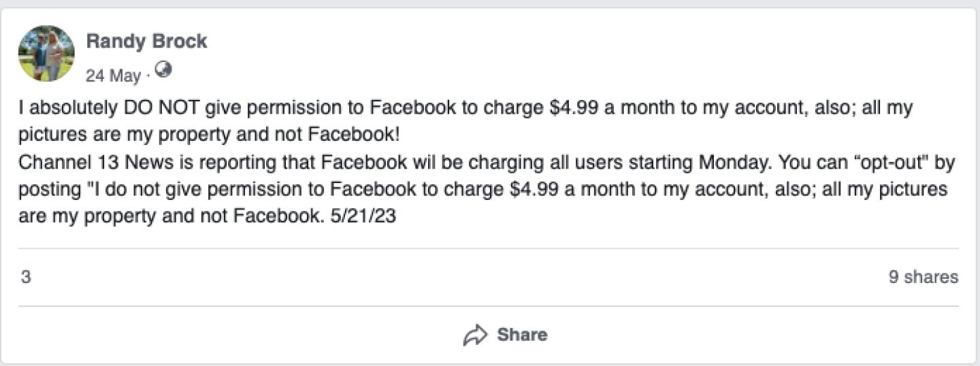
Task: Open Randy Brock's profile picture
Action: [46, 54]
